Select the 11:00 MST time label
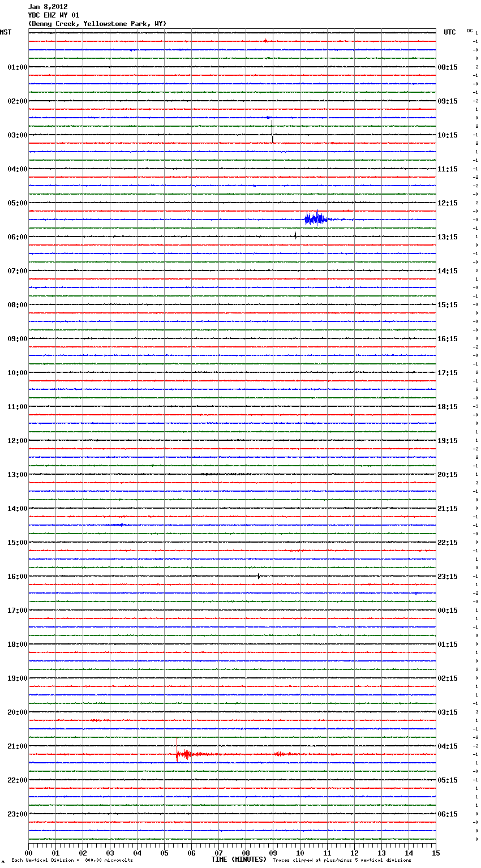 [x=18, y=407]
